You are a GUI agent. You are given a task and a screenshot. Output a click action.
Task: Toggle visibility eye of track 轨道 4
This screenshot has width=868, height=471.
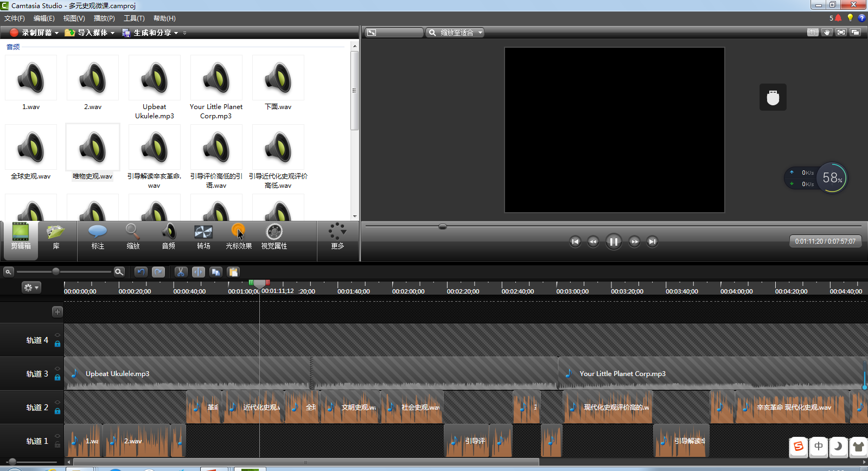pos(58,335)
